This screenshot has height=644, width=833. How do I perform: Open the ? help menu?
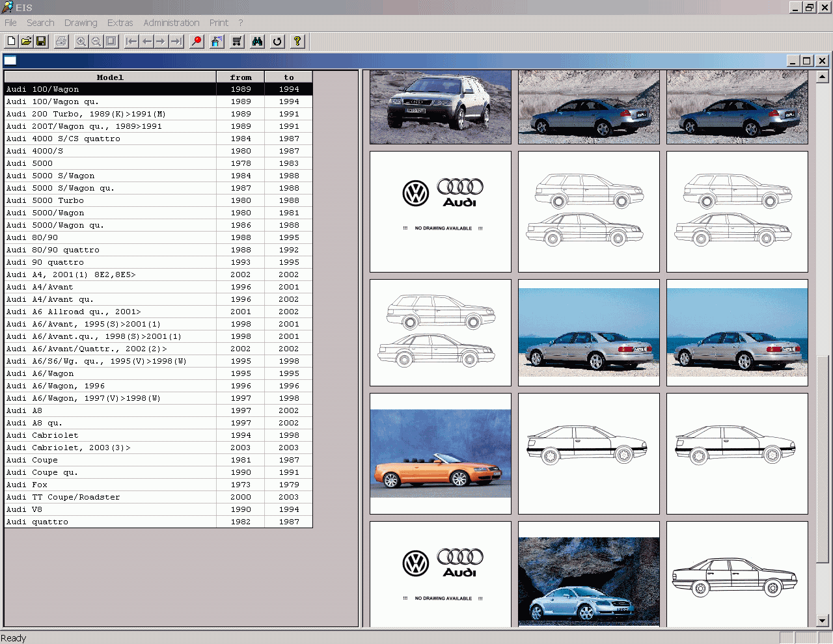pos(240,23)
